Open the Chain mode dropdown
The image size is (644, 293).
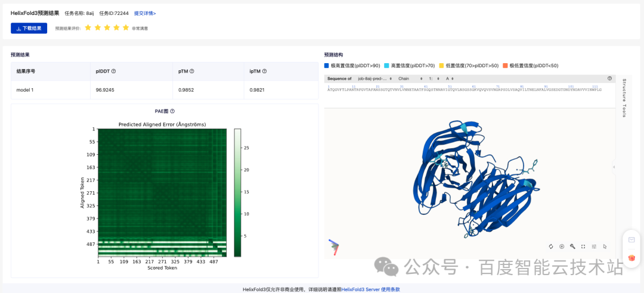[x=410, y=79]
